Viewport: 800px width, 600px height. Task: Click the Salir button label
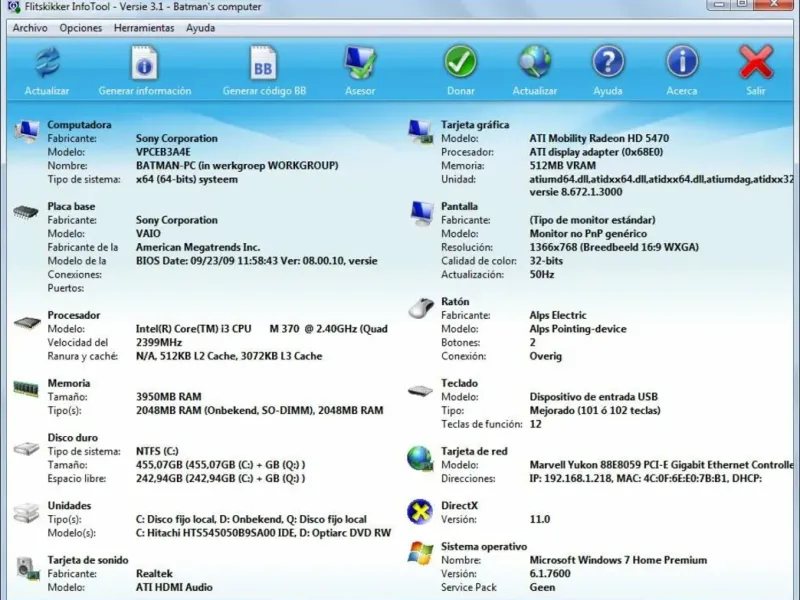click(756, 91)
